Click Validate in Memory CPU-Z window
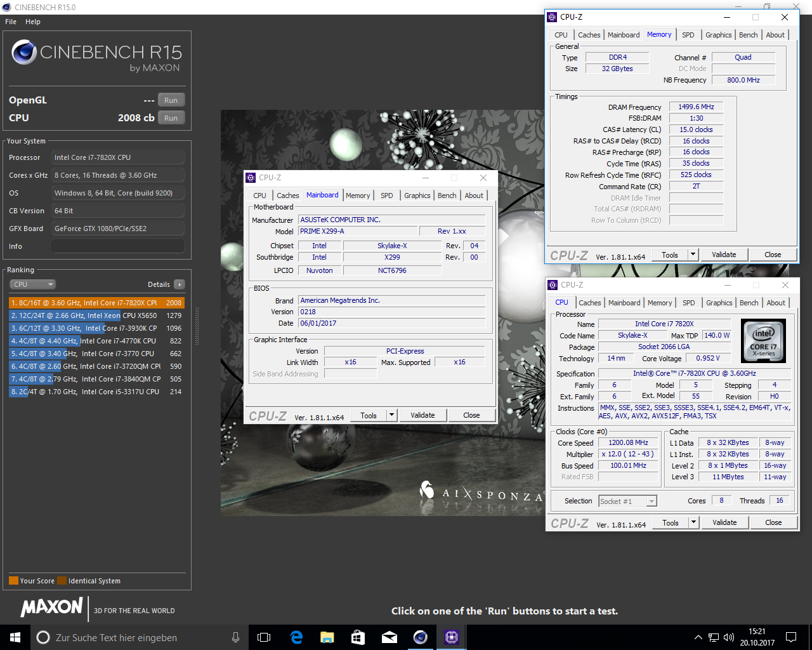 [724, 255]
